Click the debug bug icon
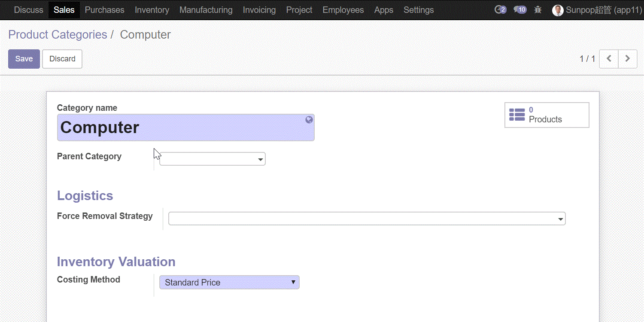The image size is (644, 322). 538,10
